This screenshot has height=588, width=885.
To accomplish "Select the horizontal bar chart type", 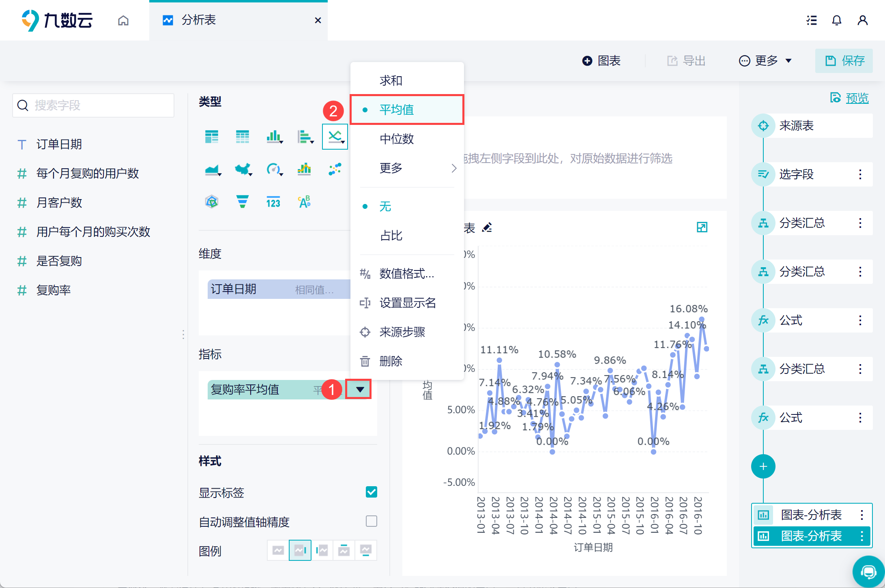I will [305, 137].
